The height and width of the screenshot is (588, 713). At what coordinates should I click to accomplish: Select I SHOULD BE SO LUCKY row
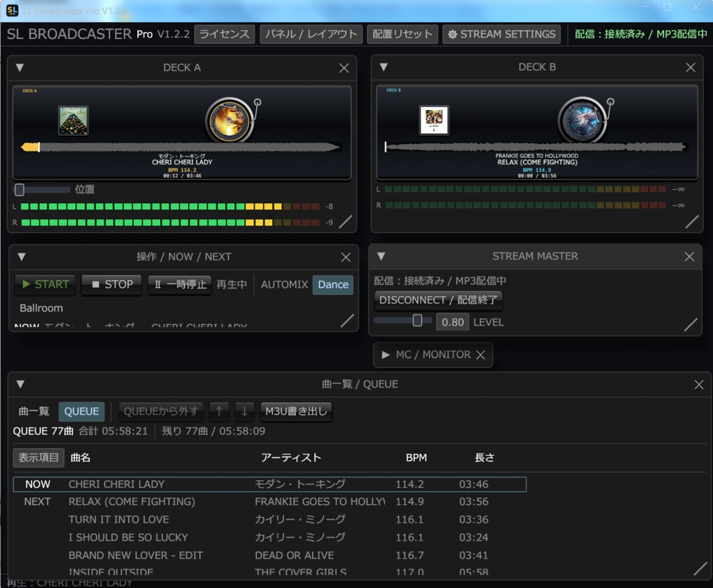click(x=269, y=538)
